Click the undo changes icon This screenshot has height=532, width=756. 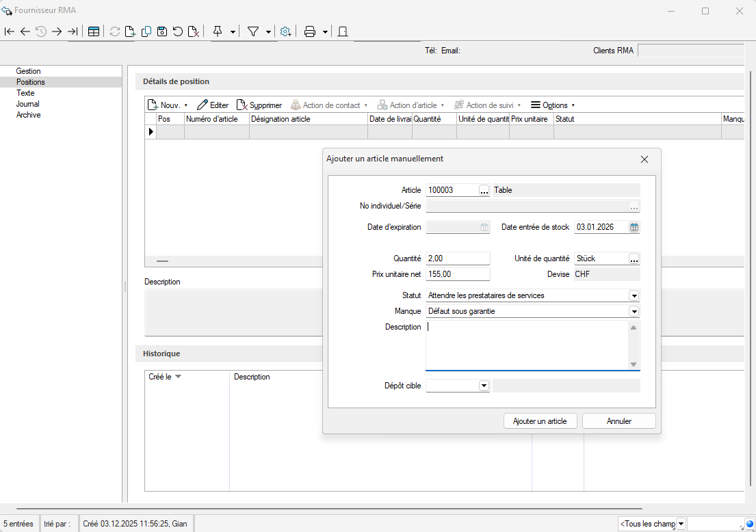pyautogui.click(x=178, y=31)
